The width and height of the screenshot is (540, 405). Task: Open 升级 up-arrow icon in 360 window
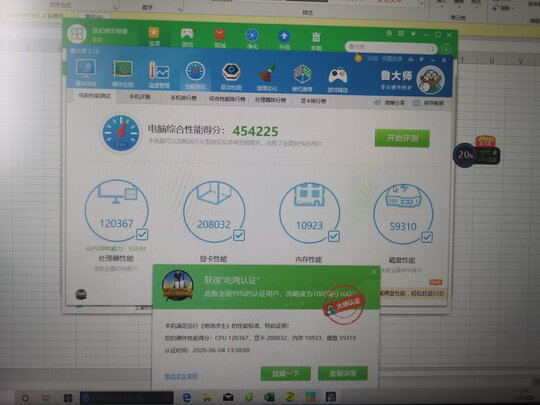pyautogui.click(x=284, y=36)
